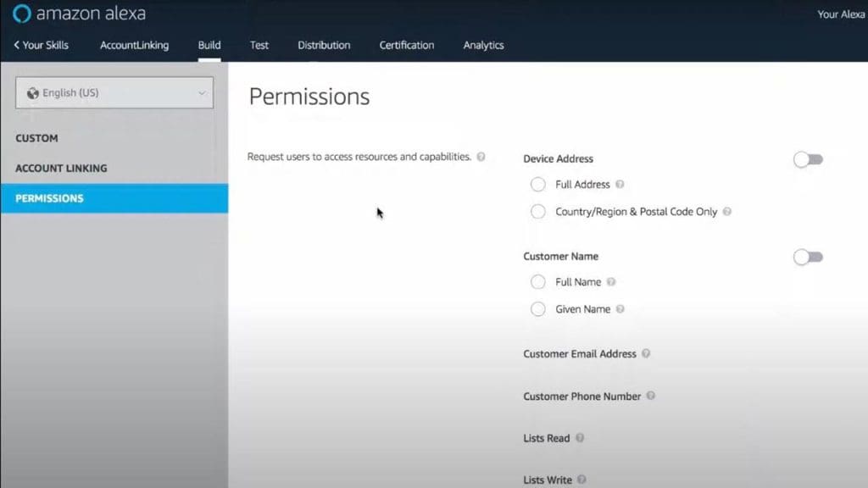Select CUSTOM in the left sidebar
Image resolution: width=868 pixels, height=488 pixels.
point(36,138)
